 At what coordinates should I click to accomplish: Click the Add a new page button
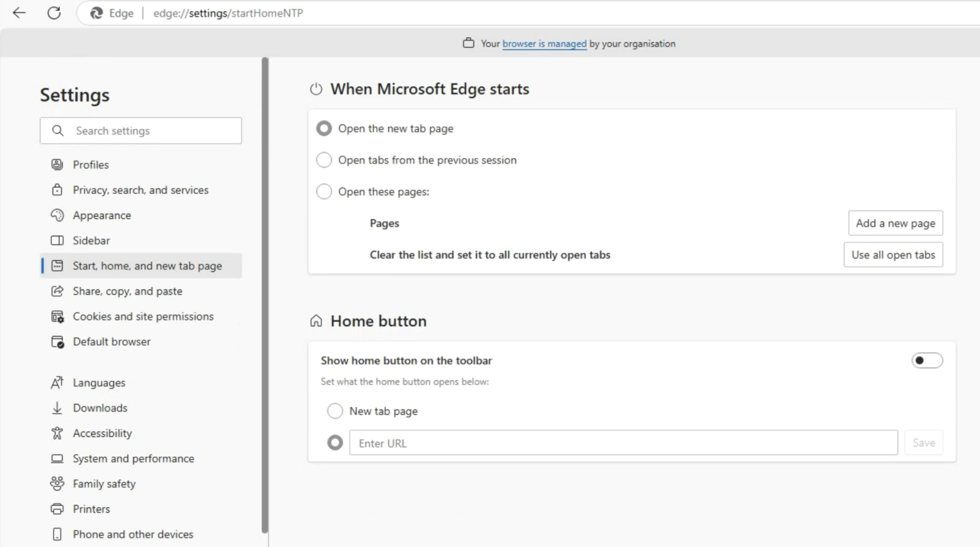coord(895,223)
